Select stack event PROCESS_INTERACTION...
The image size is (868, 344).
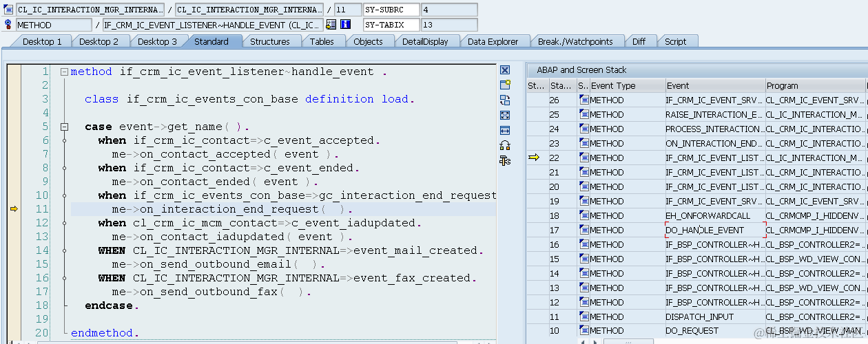click(x=715, y=129)
